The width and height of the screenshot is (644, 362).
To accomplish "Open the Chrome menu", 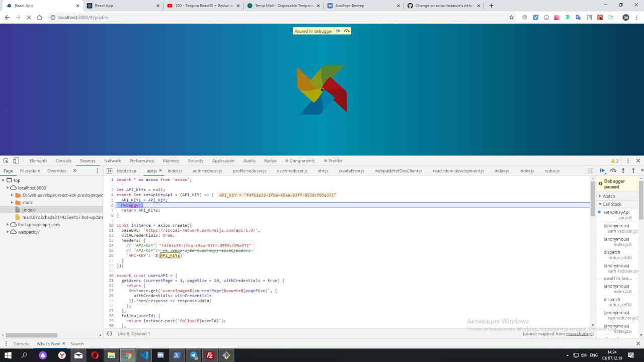I will (x=637, y=17).
